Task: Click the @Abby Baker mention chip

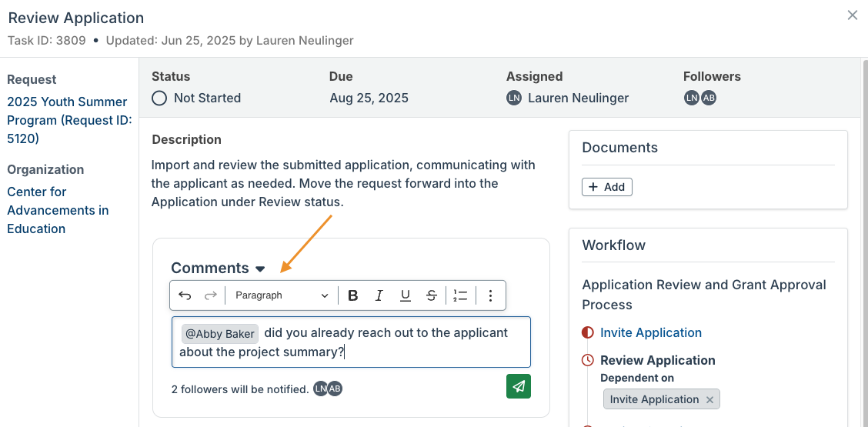Action: 220,334
